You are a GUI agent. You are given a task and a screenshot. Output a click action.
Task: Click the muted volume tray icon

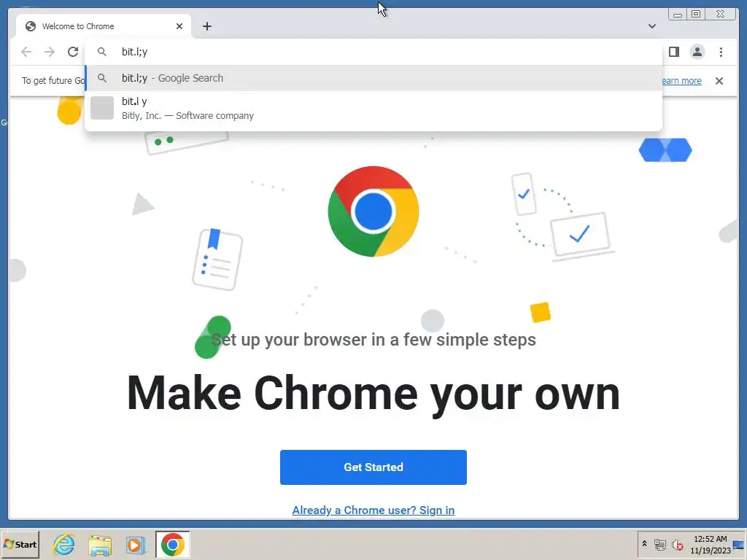pos(677,544)
